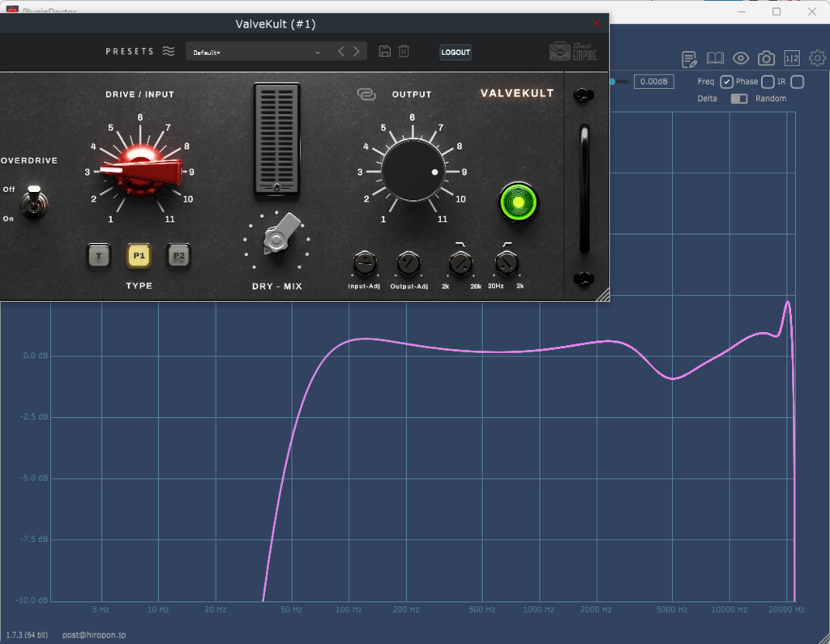Click the Tone Empire logo

coord(573,51)
